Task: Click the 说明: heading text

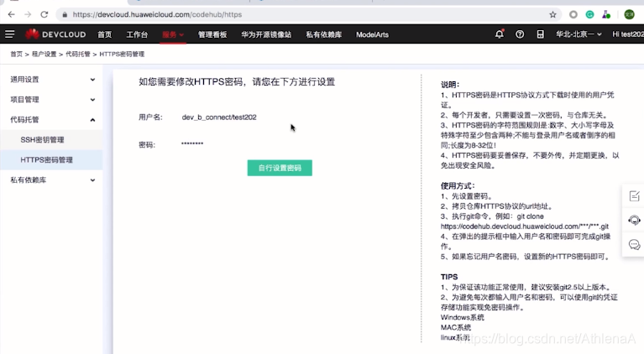Action: point(450,85)
